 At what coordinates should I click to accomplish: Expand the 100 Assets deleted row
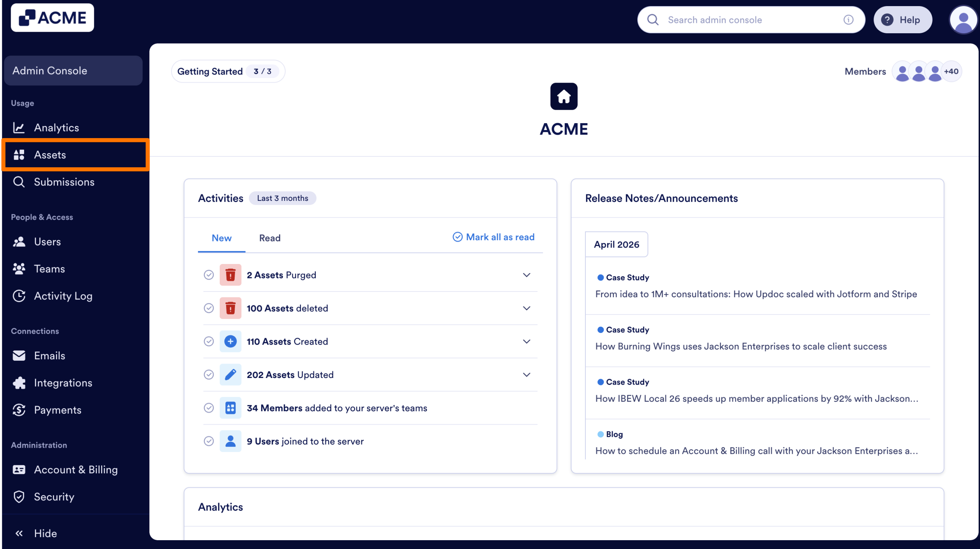coord(527,308)
